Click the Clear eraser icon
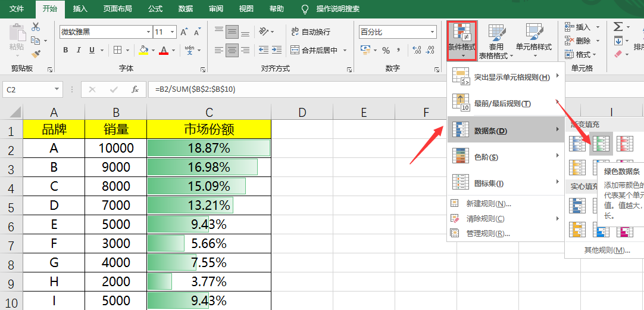The image size is (644, 310). coord(618,54)
